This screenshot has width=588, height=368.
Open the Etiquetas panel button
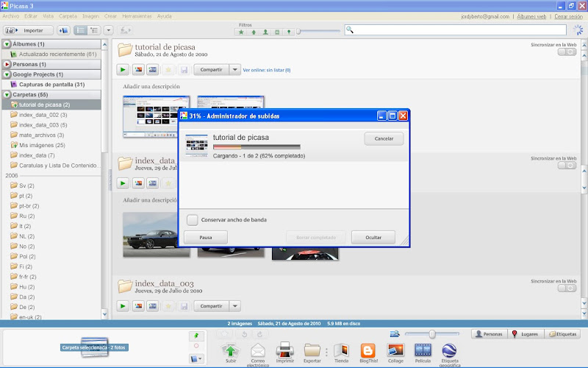[562, 334]
